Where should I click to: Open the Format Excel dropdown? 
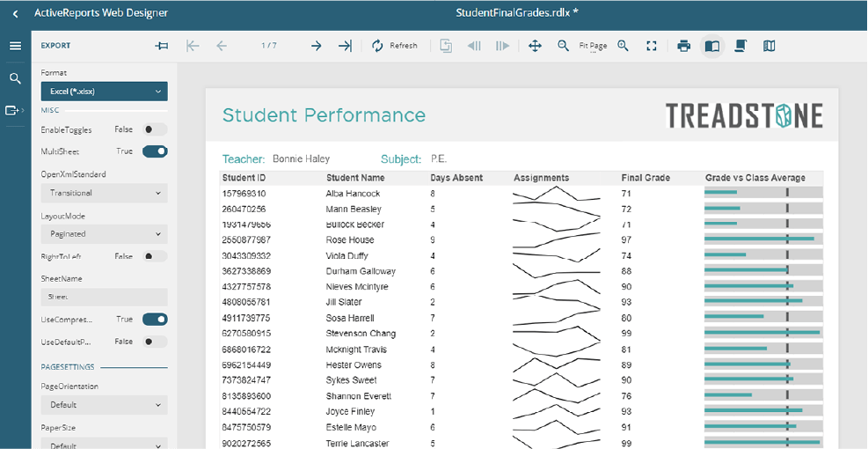tap(104, 92)
